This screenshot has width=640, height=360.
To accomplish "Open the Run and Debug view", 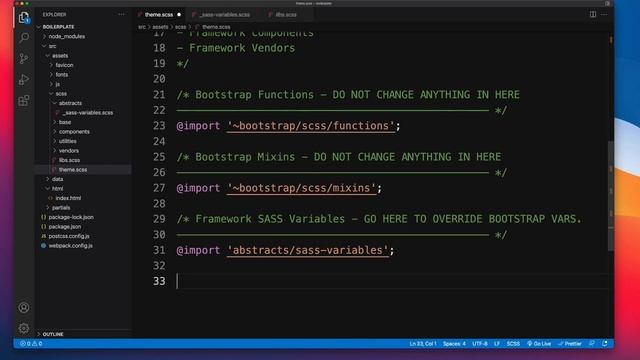I will (x=24, y=80).
